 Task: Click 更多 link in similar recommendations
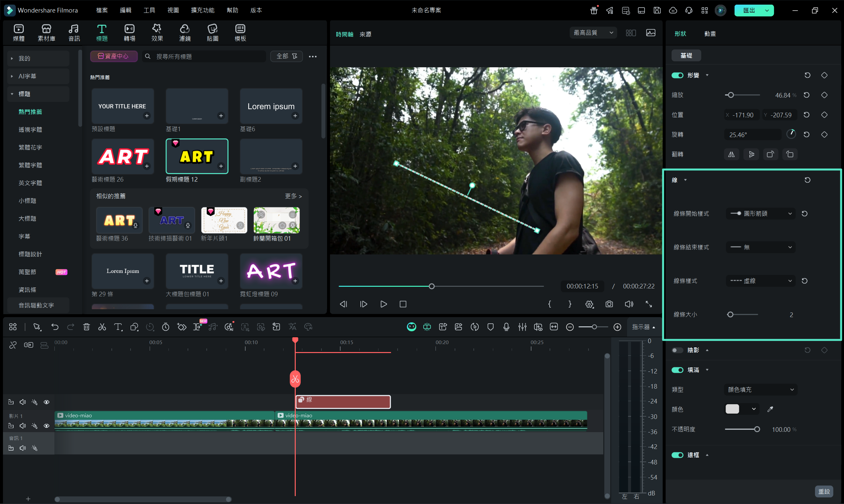pyautogui.click(x=293, y=196)
